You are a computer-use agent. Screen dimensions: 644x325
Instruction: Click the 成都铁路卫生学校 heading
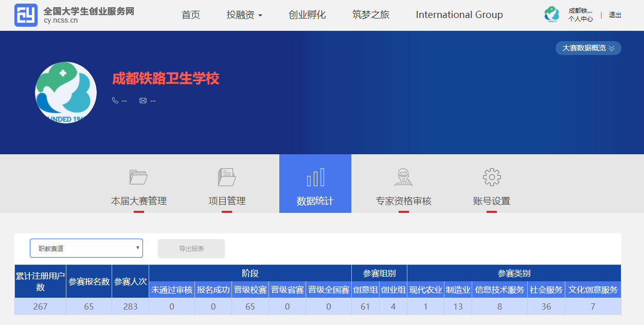pyautogui.click(x=166, y=78)
